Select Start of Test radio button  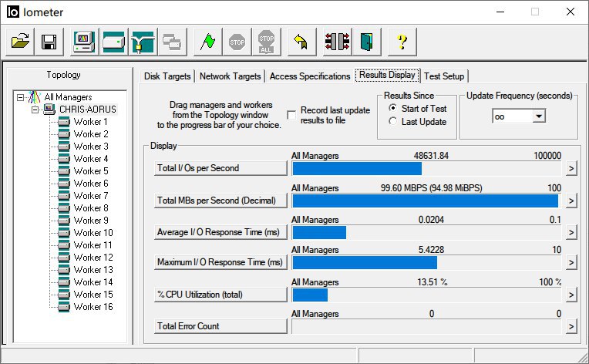pyautogui.click(x=392, y=108)
